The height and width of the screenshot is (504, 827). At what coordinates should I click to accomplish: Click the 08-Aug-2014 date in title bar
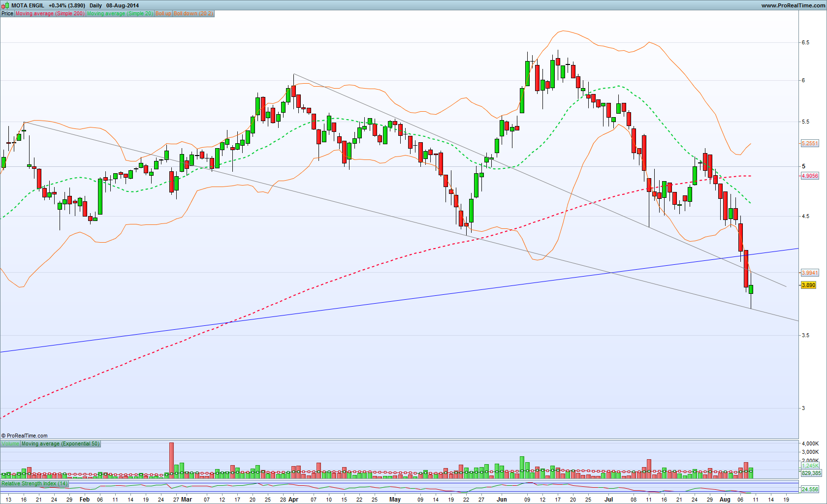[x=123, y=5]
